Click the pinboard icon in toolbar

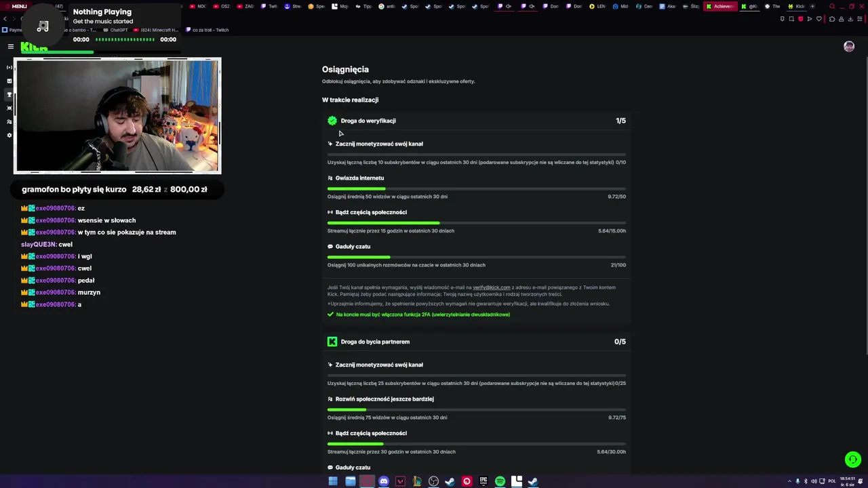782,19
